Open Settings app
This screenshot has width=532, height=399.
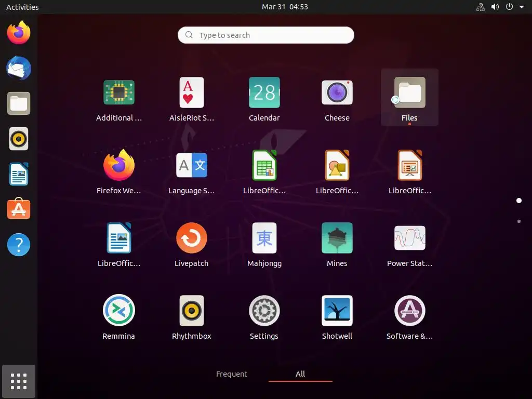pyautogui.click(x=264, y=310)
